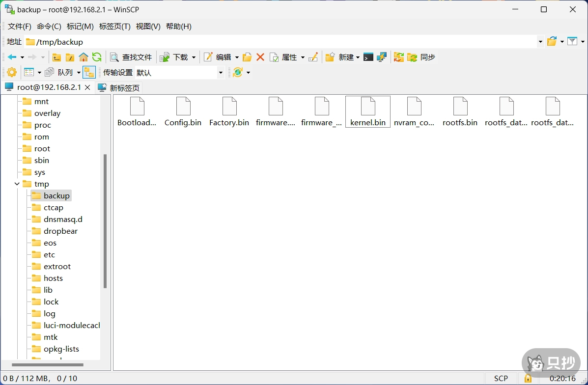The image size is (588, 385).
Task: Open the address path dropdown arrow
Action: click(x=540, y=42)
